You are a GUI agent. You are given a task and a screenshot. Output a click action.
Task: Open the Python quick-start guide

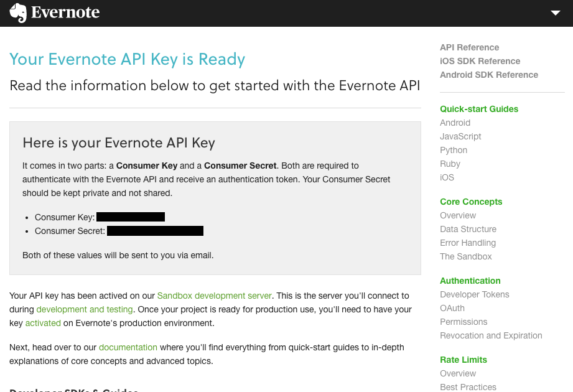454,150
